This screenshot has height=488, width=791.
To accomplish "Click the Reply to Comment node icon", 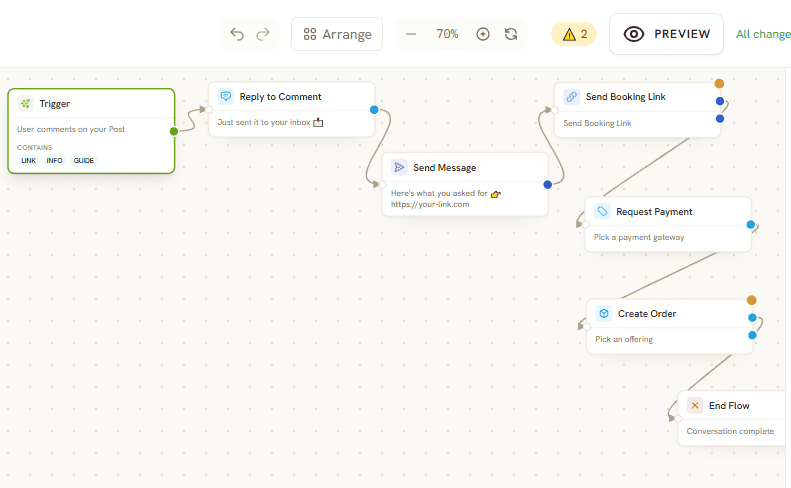I will click(x=225, y=96).
